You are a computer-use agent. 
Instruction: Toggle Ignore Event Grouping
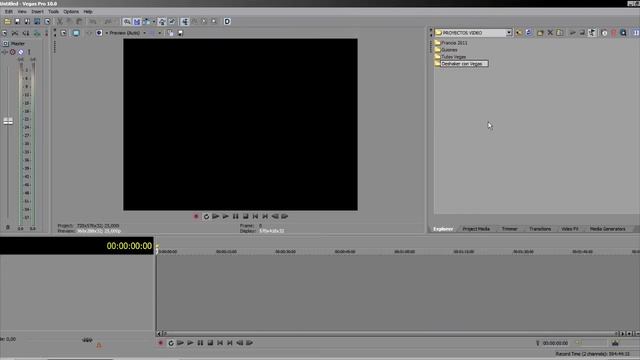tap(172, 21)
